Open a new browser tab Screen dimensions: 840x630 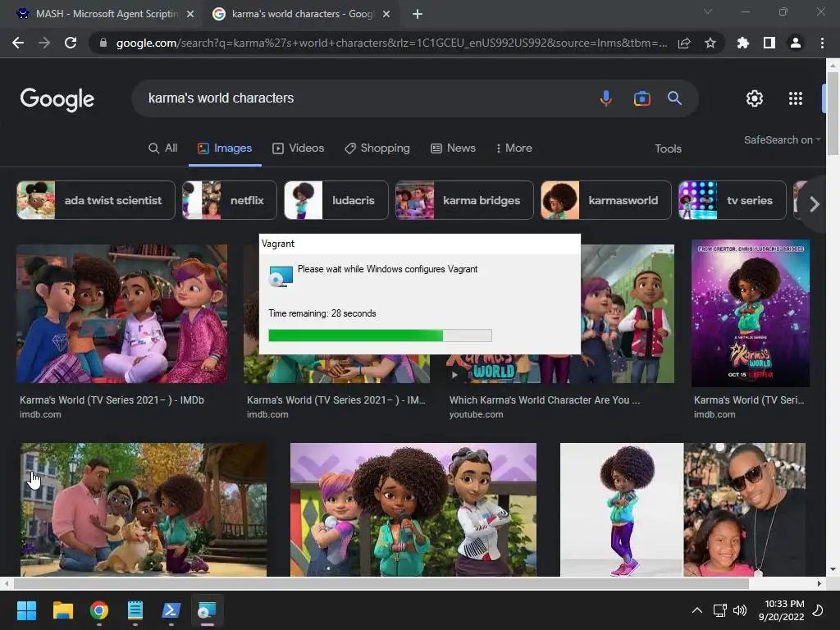pos(418,14)
